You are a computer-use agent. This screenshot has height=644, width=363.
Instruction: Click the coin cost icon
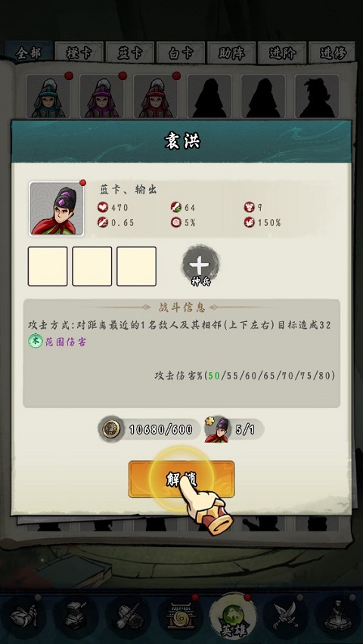pos(111,429)
